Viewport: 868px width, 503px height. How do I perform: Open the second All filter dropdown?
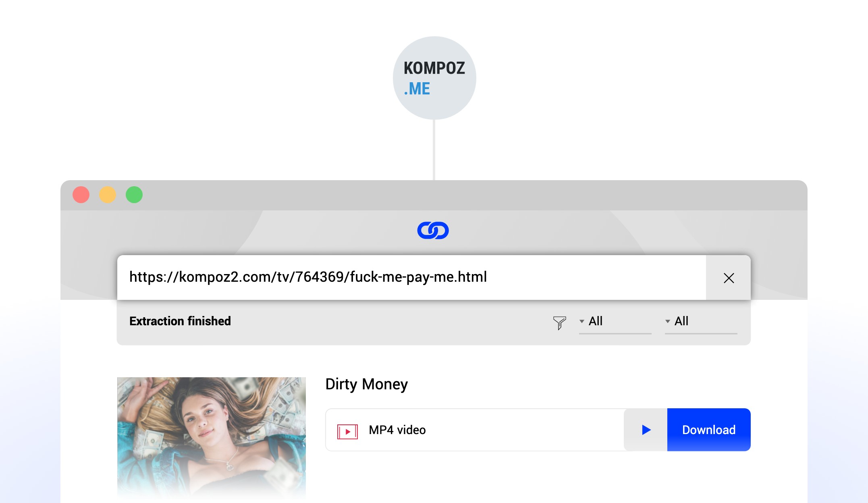pyautogui.click(x=701, y=322)
